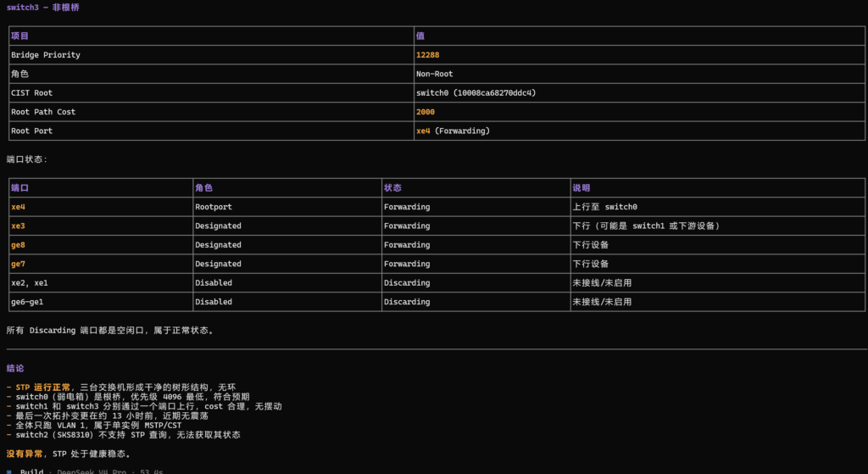Click the ge7 port name

click(x=18, y=264)
